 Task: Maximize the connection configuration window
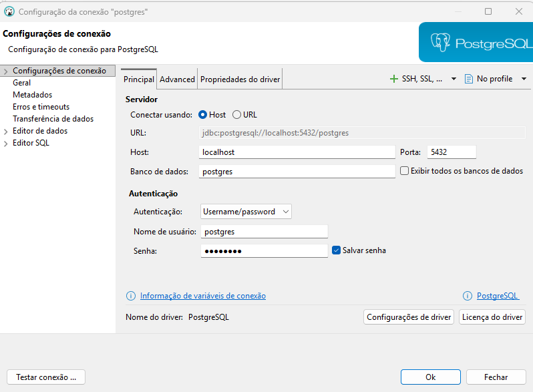point(488,11)
